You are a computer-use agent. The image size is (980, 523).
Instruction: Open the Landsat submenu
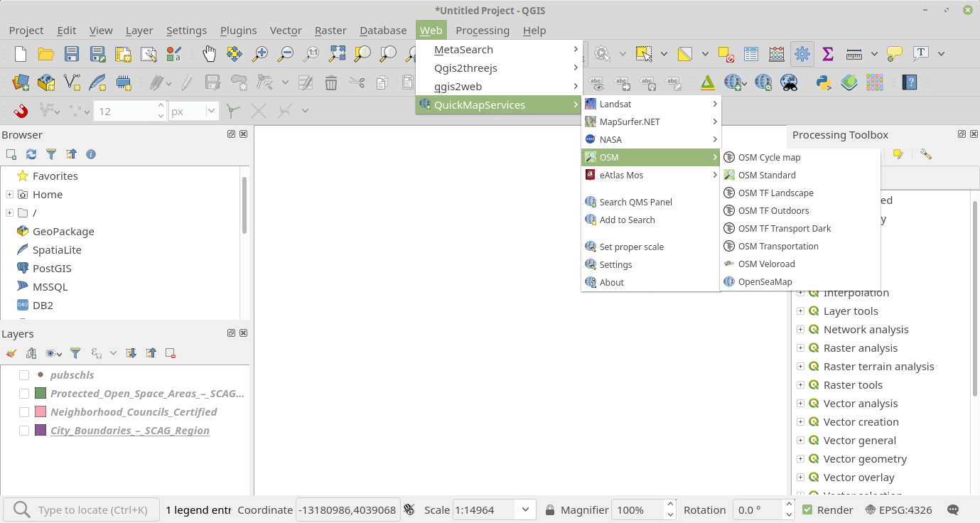[x=651, y=104]
